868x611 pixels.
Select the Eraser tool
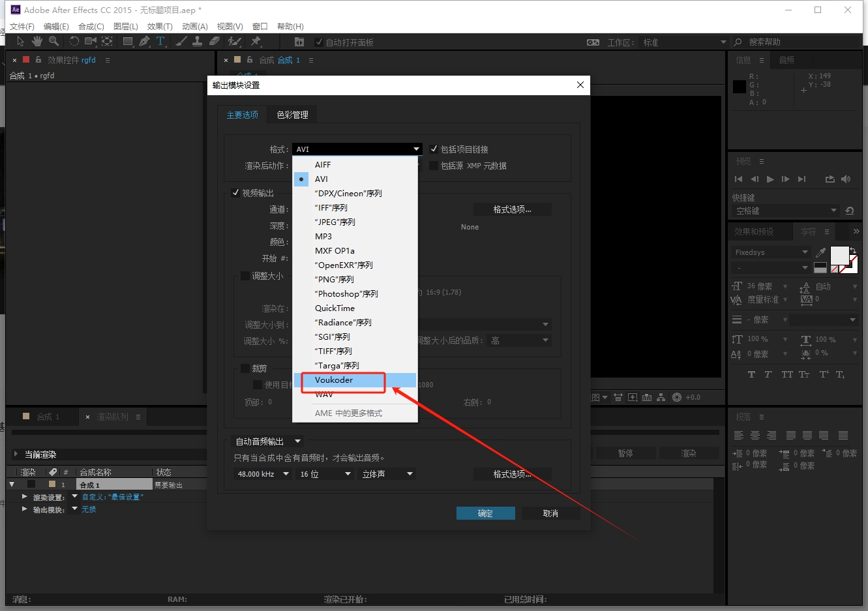[214, 41]
